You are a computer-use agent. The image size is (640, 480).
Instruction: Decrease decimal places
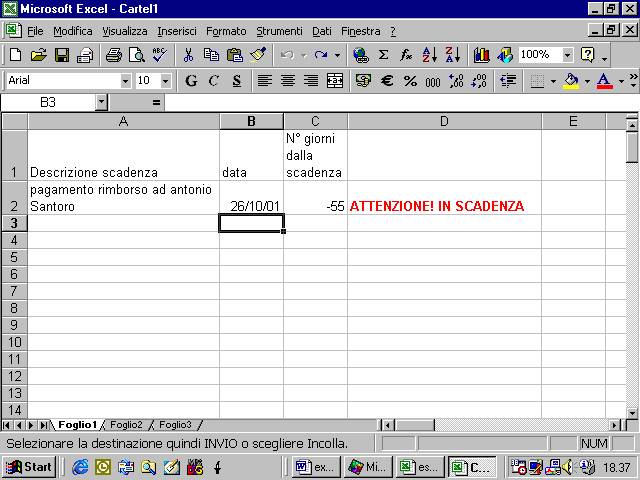click(x=479, y=80)
